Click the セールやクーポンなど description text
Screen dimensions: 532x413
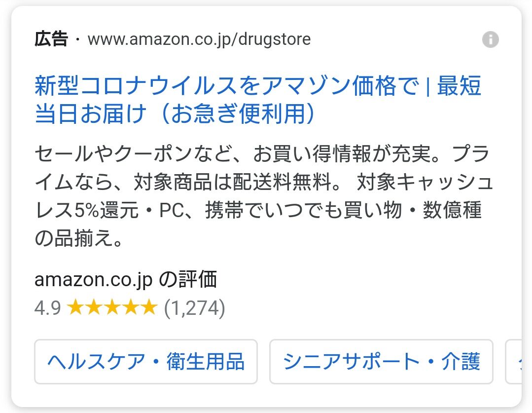[x=138, y=155]
